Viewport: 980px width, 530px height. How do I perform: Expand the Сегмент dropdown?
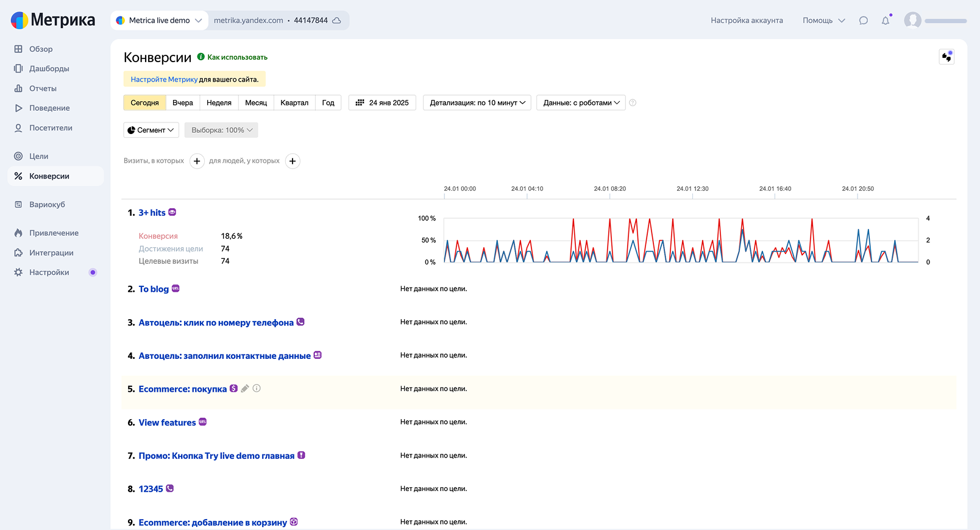click(151, 130)
